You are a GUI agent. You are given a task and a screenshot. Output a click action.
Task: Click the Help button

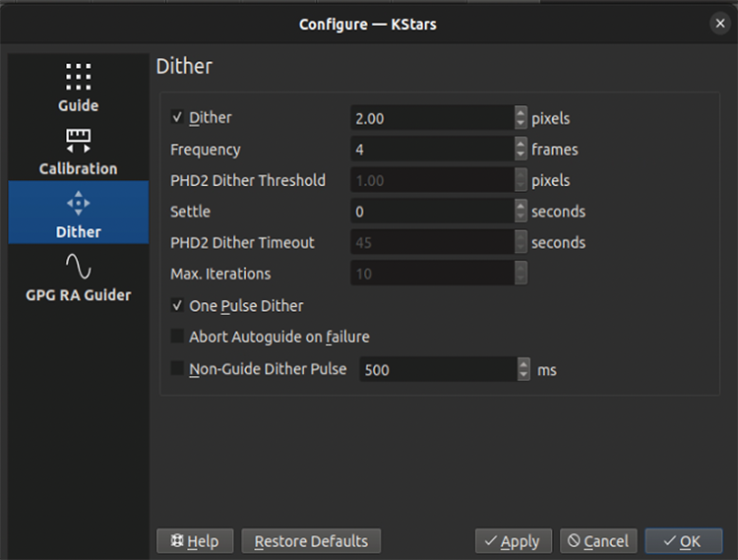click(x=194, y=541)
